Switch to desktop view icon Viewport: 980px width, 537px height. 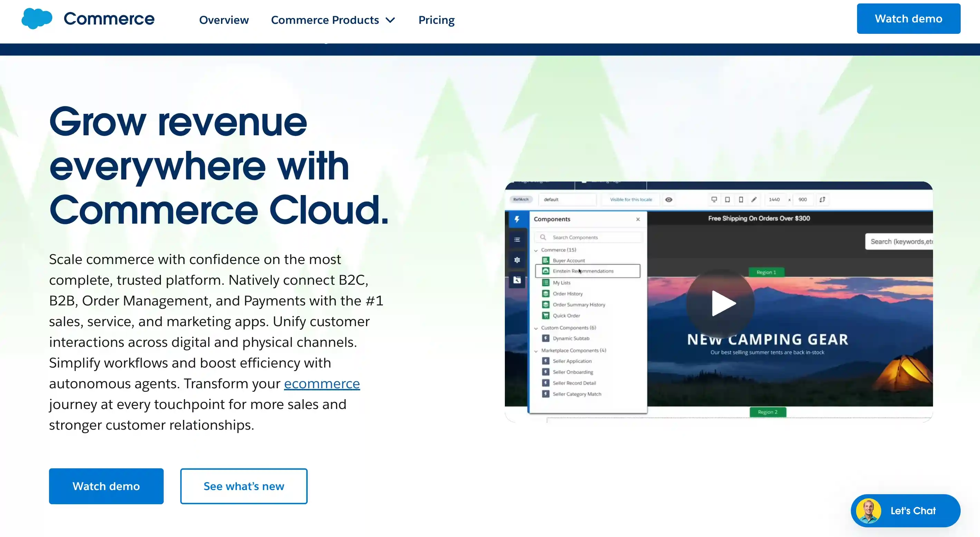[714, 200]
